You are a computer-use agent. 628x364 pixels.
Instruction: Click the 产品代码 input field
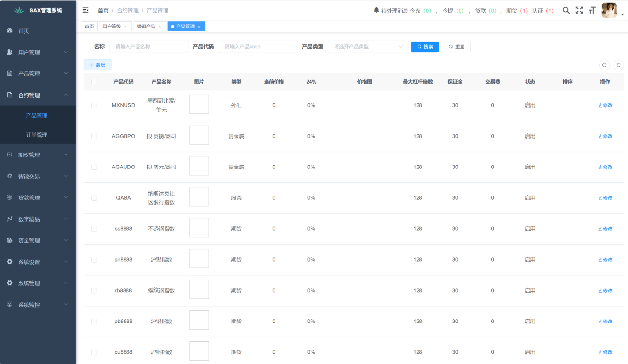pos(258,47)
